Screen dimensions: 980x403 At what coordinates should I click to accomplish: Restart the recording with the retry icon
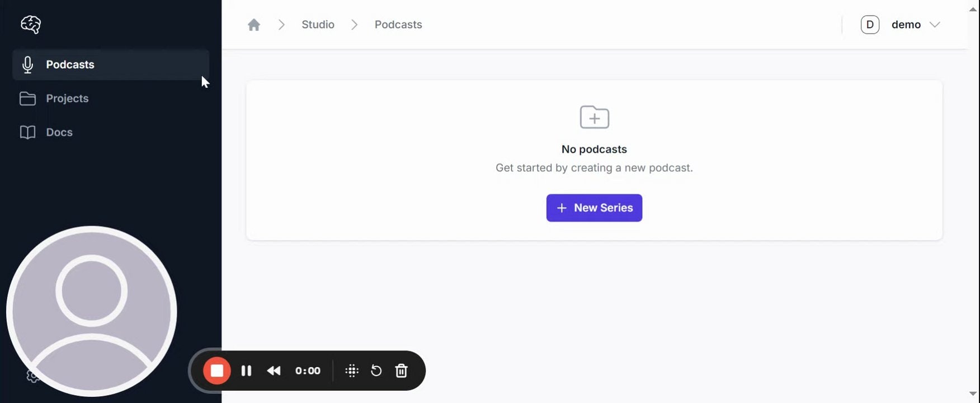coord(376,371)
